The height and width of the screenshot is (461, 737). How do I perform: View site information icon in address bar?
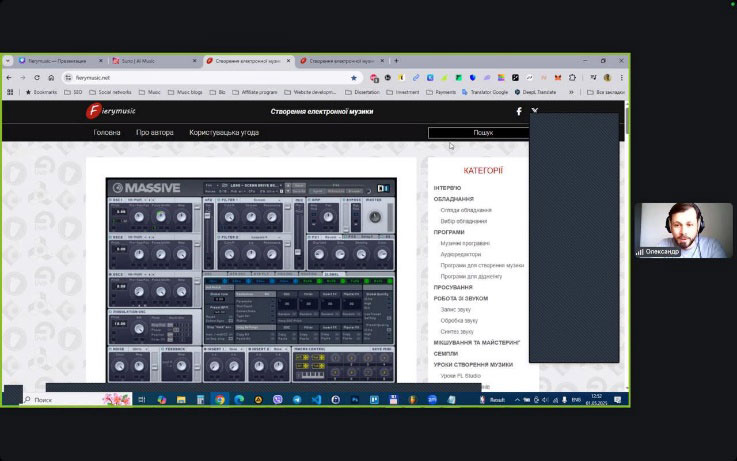coord(68,78)
